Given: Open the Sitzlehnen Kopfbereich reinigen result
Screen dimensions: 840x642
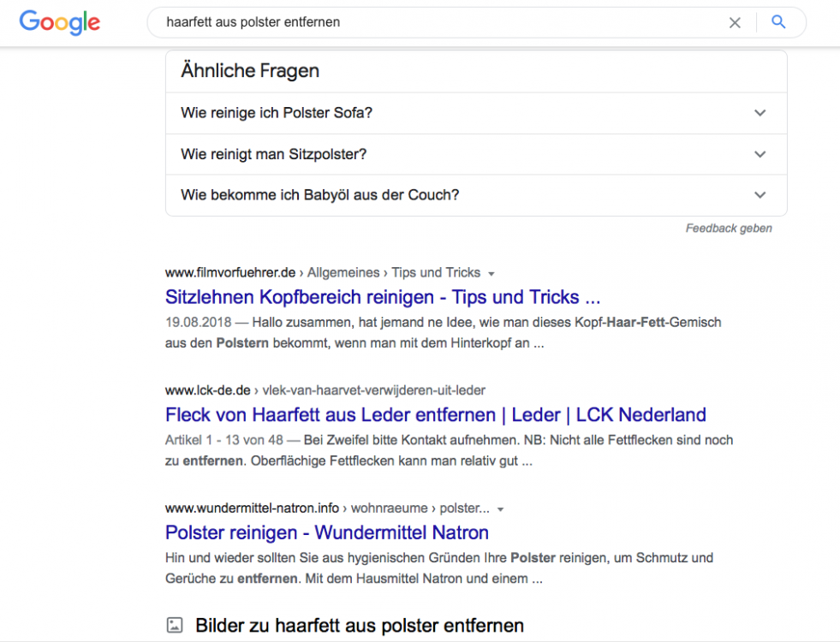Looking at the screenshot, I should [382, 296].
